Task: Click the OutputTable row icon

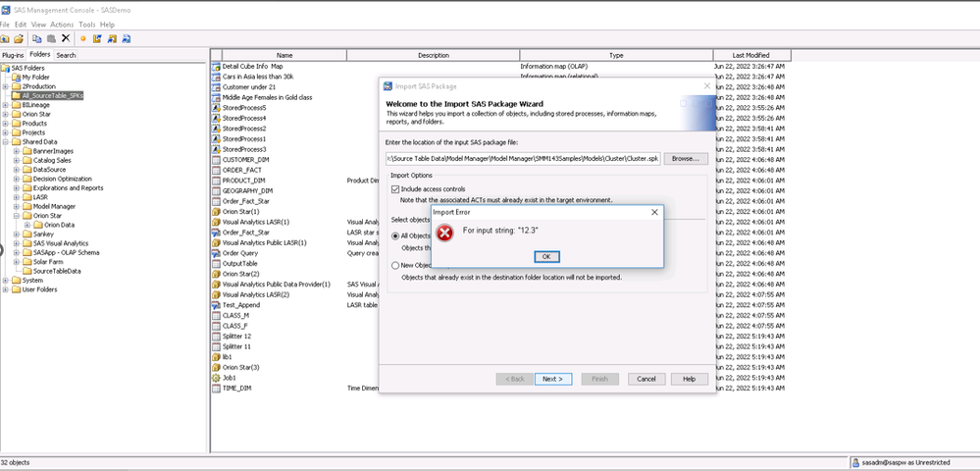Action: (x=216, y=263)
